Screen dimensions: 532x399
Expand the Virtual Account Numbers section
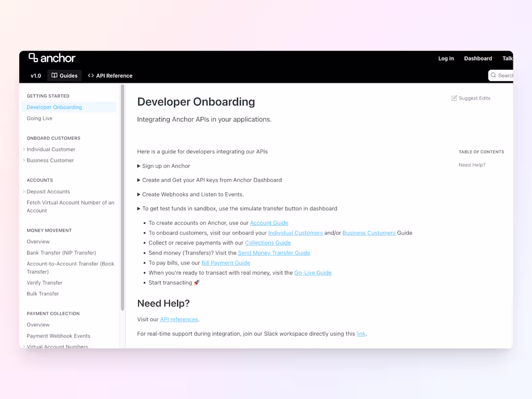24,347
